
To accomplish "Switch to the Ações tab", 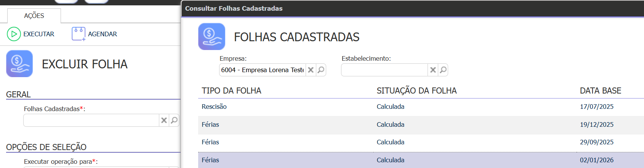I will point(34,16).
